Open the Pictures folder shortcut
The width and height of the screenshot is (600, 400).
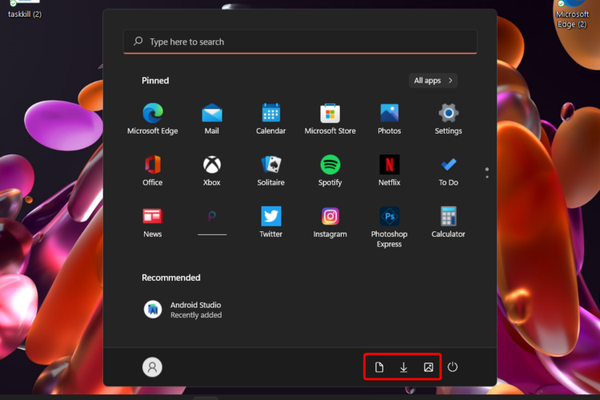coord(428,367)
